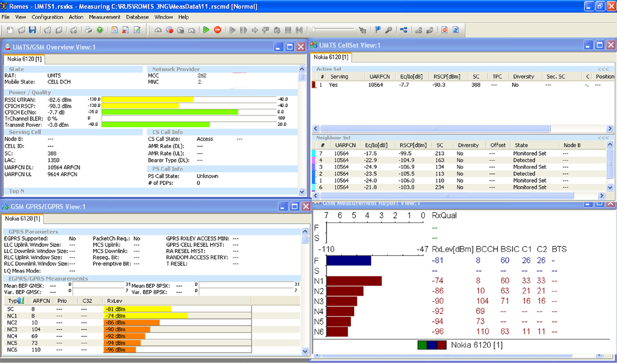The width and height of the screenshot is (617, 364).
Task: Collapse Active Set columns with <<< arrows
Action: coord(603,69)
